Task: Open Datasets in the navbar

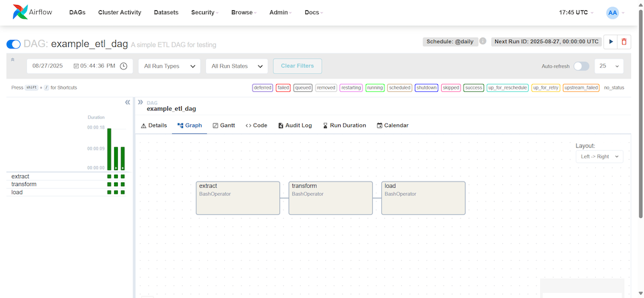Action: (166, 13)
